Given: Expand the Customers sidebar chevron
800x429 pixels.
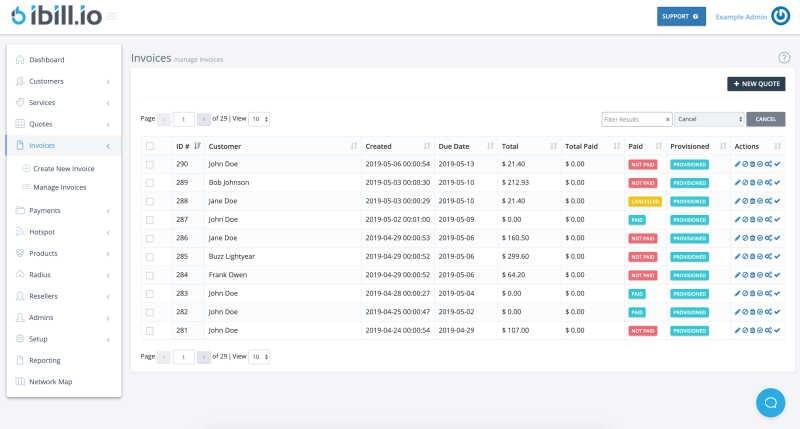Looking at the screenshot, I should coord(108,82).
